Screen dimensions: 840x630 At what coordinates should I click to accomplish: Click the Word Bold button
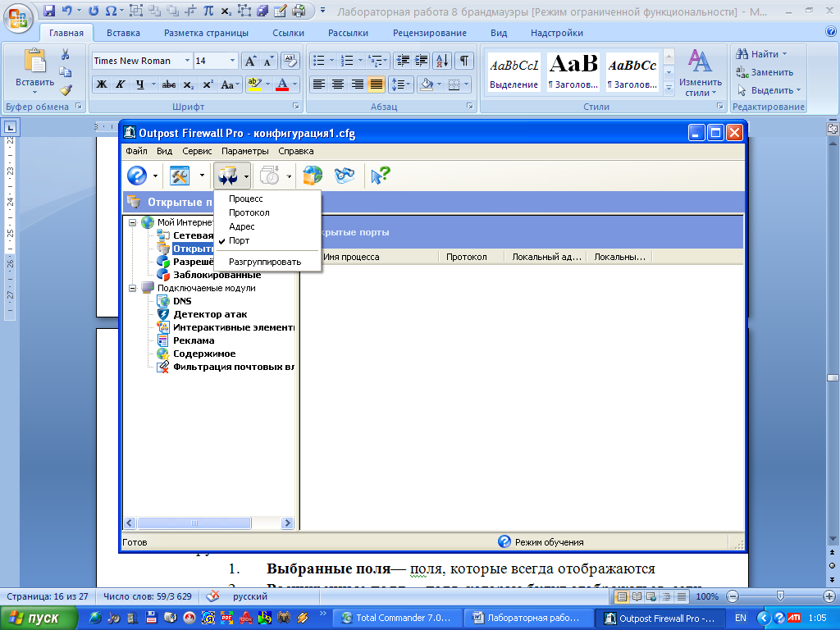pyautogui.click(x=101, y=84)
